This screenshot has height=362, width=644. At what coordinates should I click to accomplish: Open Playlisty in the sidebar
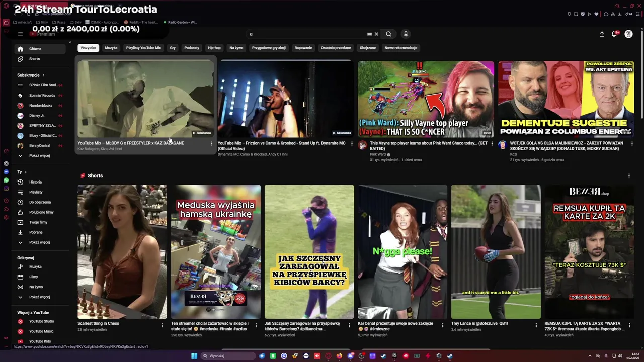(x=40, y=192)
